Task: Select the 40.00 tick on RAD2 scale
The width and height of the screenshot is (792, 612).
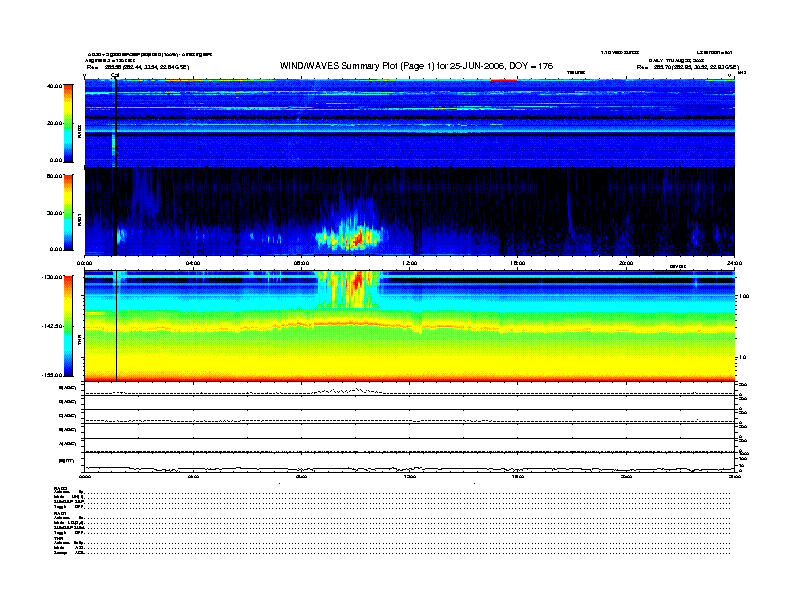Action: tap(54, 86)
